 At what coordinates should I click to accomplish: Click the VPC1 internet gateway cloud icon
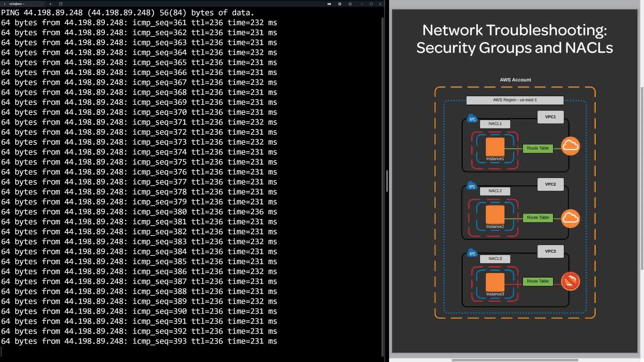click(570, 146)
